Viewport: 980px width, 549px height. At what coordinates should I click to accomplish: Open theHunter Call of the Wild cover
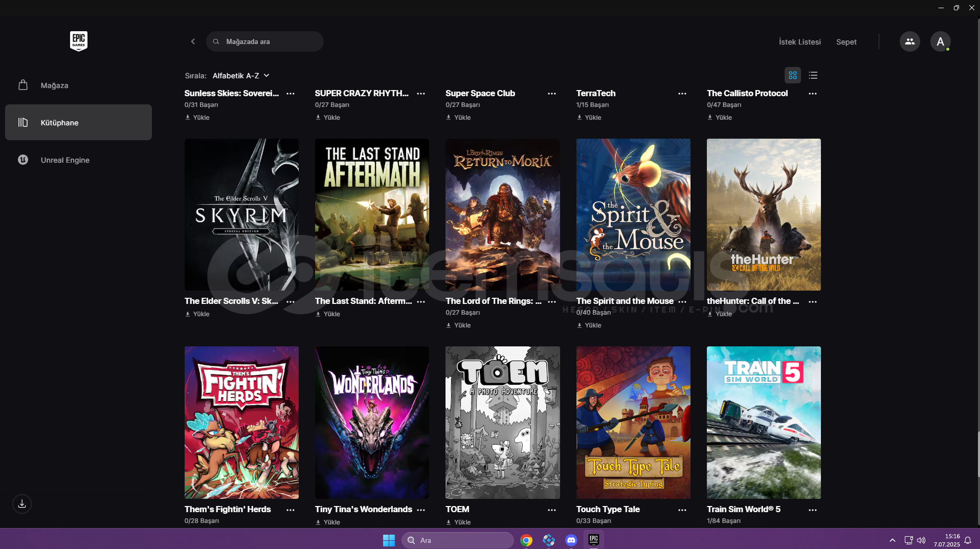pos(764,214)
